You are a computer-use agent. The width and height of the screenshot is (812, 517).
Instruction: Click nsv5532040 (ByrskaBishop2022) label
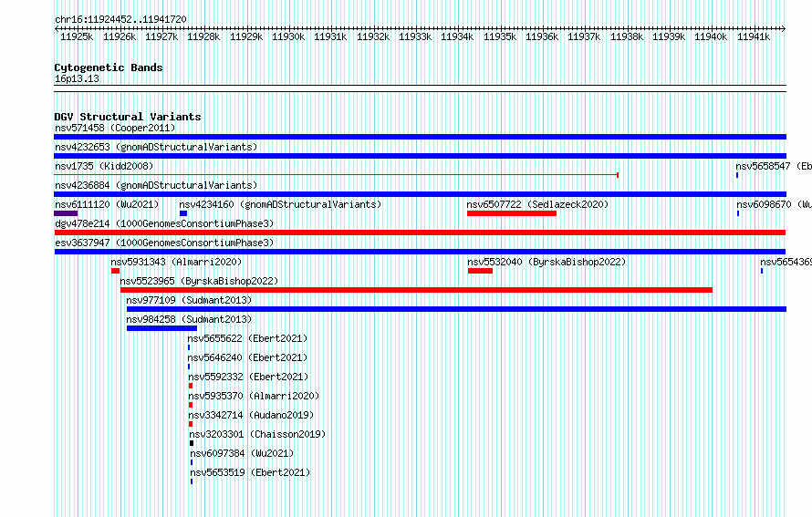coord(547,262)
